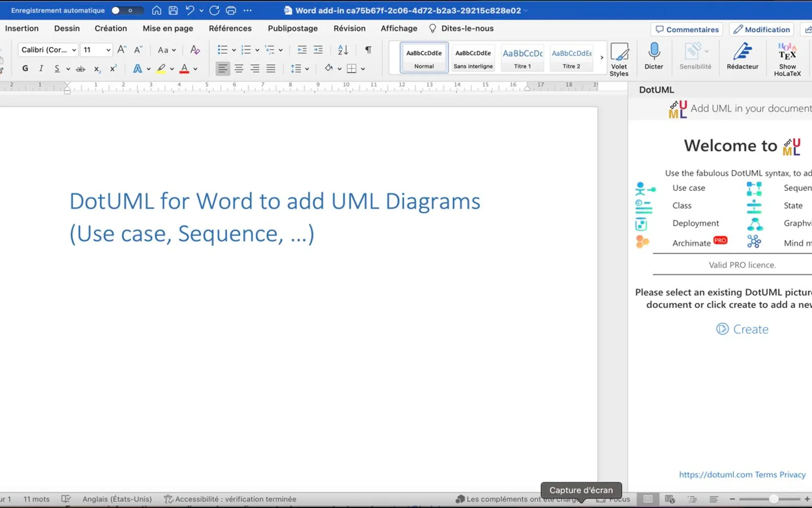Switch to the Mise en page tab
The image size is (812, 508).
(167, 28)
